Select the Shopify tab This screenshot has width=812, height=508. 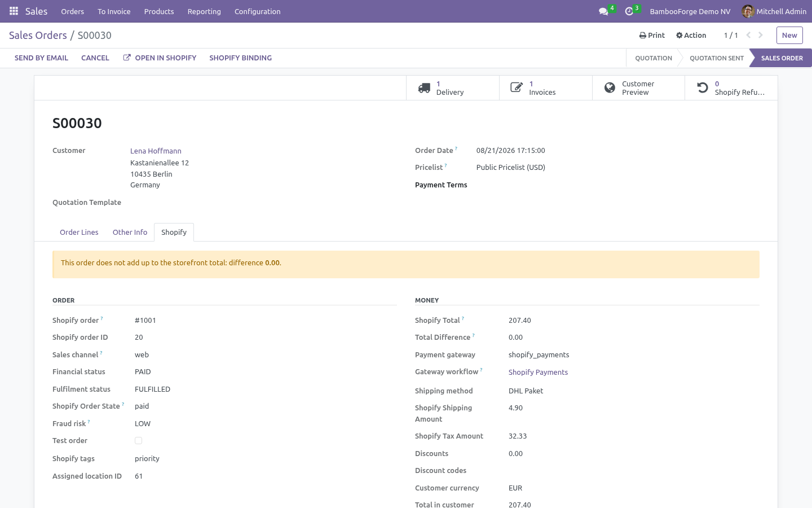pyautogui.click(x=174, y=232)
